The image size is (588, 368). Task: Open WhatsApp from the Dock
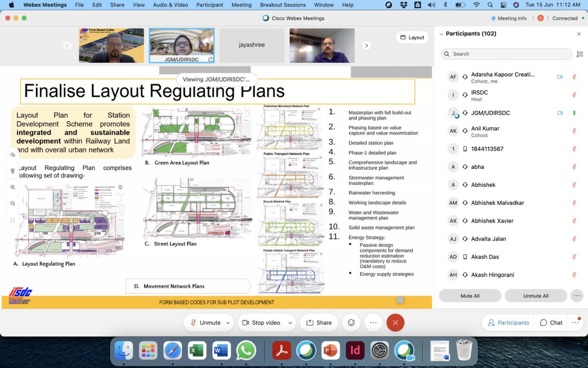click(x=245, y=350)
